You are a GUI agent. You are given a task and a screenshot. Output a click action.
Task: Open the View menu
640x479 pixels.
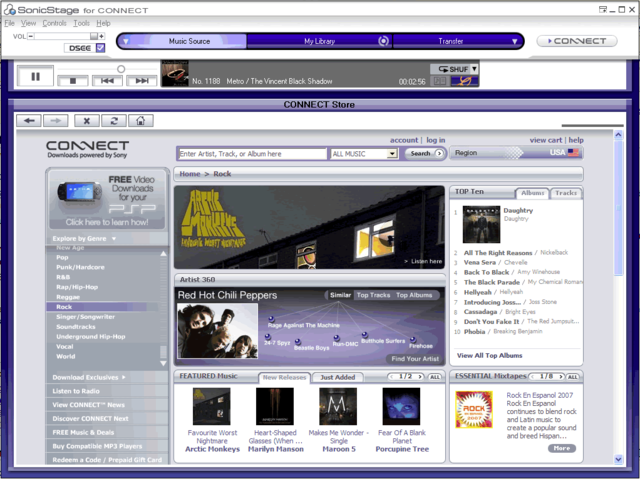[x=28, y=23]
